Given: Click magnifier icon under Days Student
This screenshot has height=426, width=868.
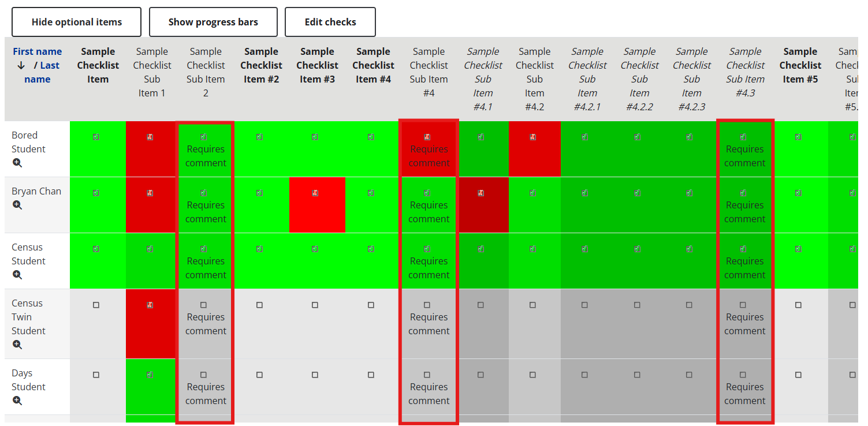Looking at the screenshot, I should pos(17,401).
